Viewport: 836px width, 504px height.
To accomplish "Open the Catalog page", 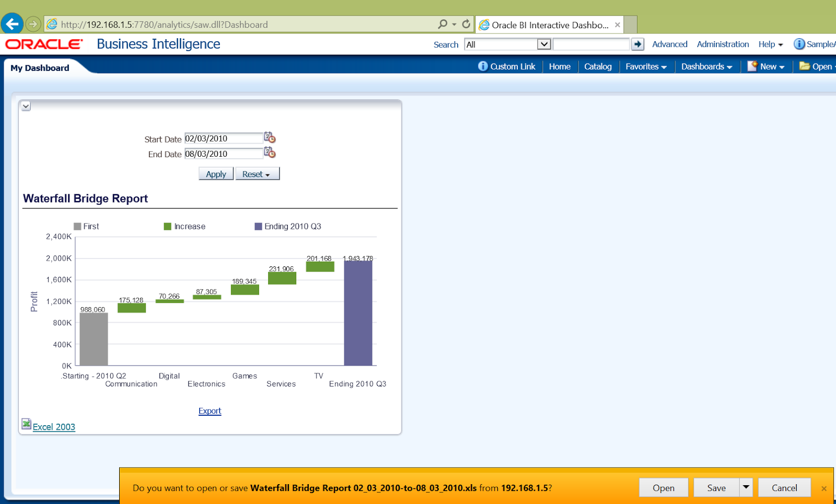I will tap(598, 66).
